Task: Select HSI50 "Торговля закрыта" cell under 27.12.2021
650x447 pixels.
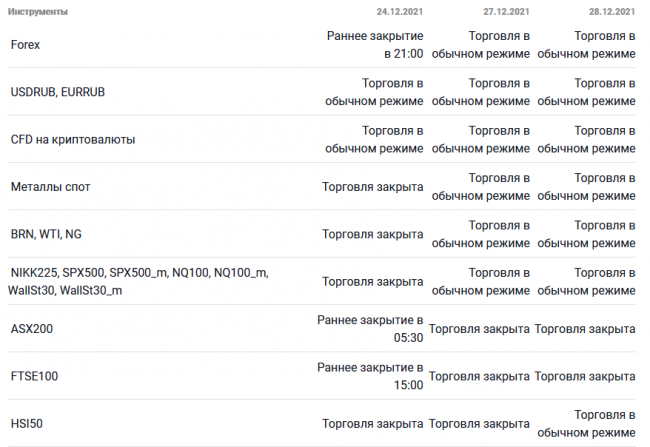Action: (x=479, y=423)
